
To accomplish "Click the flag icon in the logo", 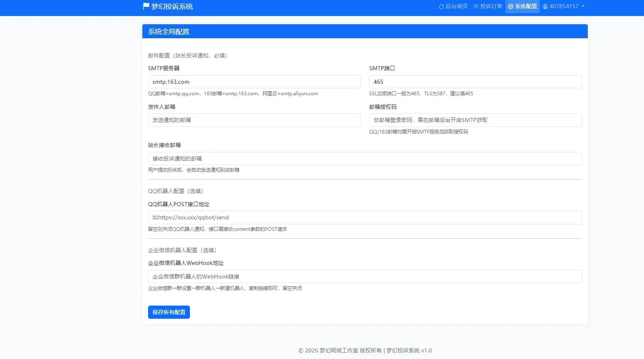I will (146, 6).
